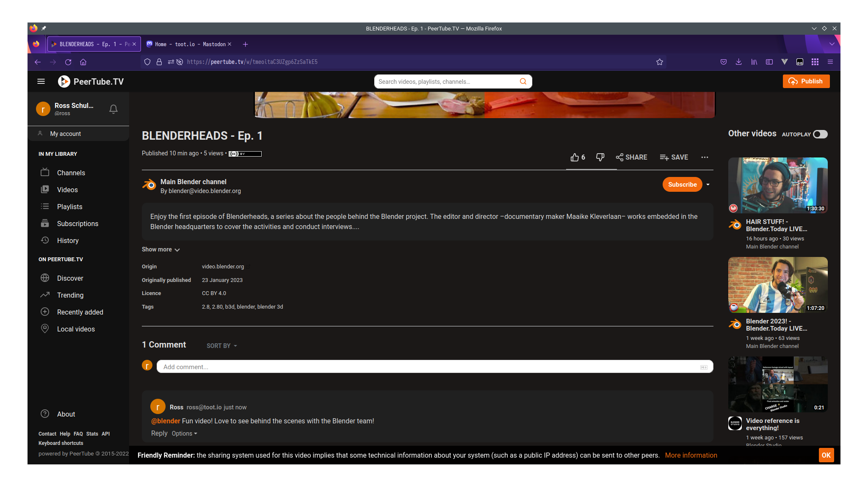
Task: Click the search magnifier icon
Action: point(523,82)
